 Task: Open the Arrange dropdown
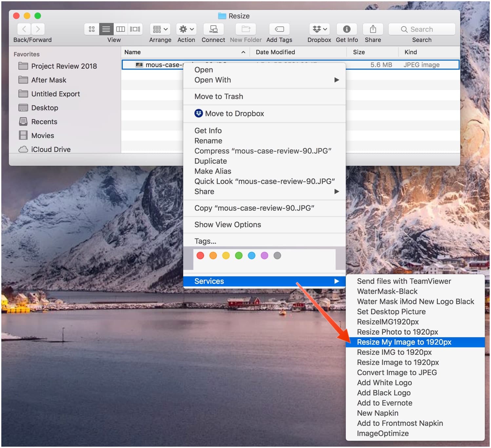pos(160,29)
